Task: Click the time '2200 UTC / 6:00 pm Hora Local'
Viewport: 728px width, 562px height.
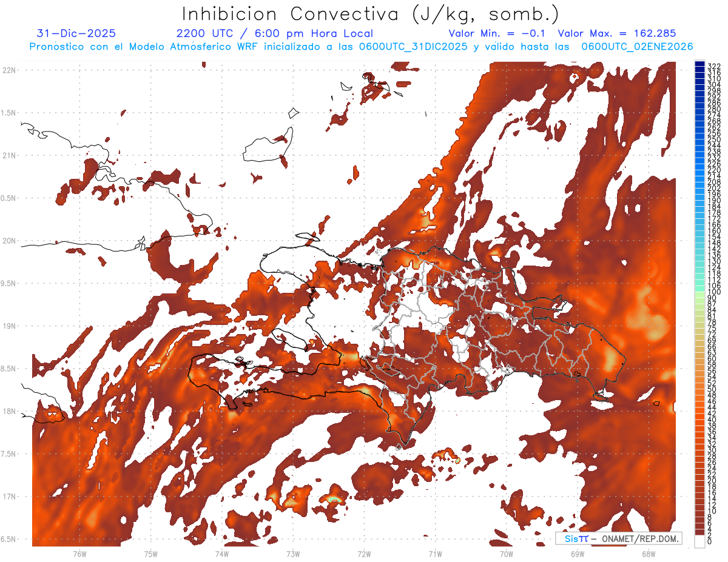Action: coord(274,33)
